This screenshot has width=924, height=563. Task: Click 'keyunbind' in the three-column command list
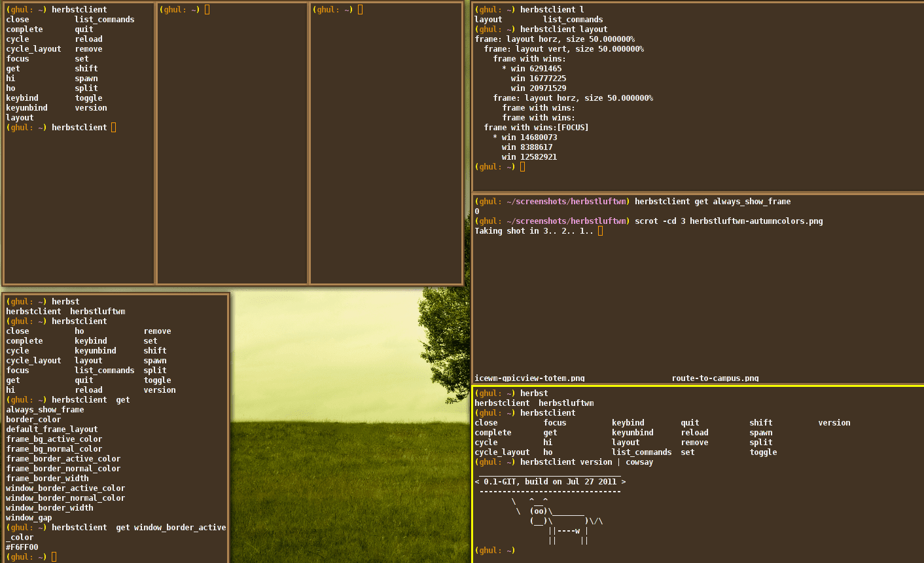[96, 351]
